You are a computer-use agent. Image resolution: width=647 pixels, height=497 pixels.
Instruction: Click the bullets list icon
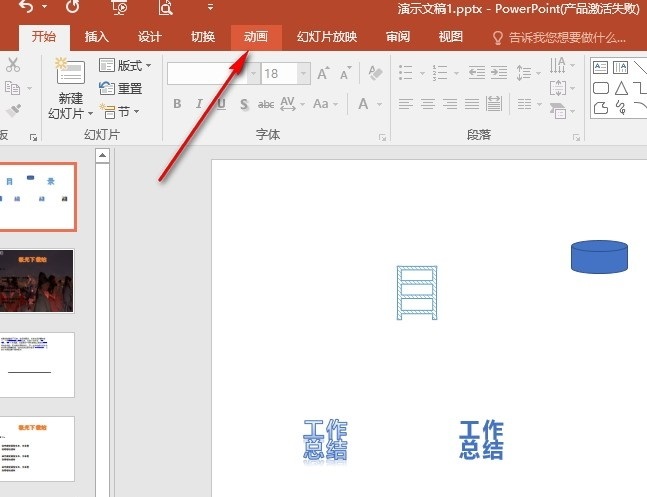pos(405,73)
